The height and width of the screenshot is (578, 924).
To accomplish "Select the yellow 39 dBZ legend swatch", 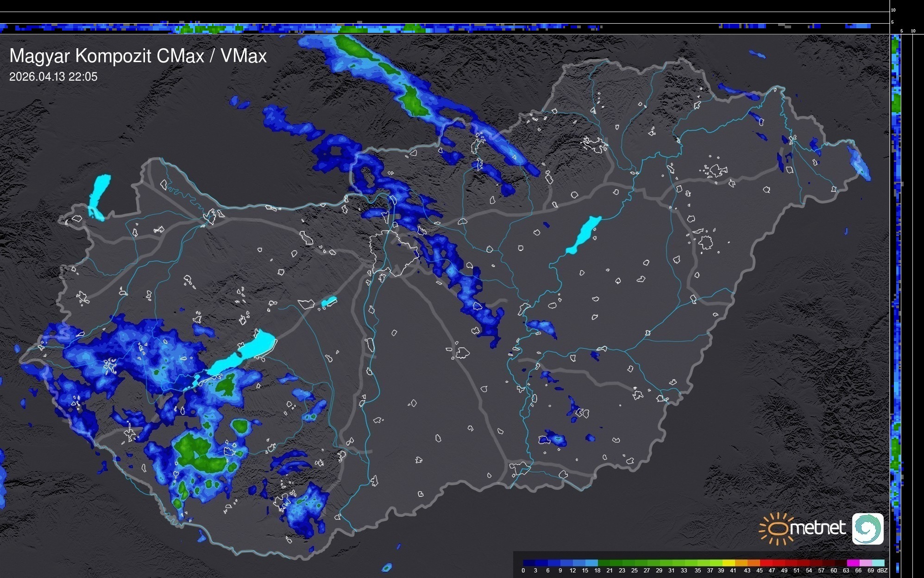I will [728, 563].
